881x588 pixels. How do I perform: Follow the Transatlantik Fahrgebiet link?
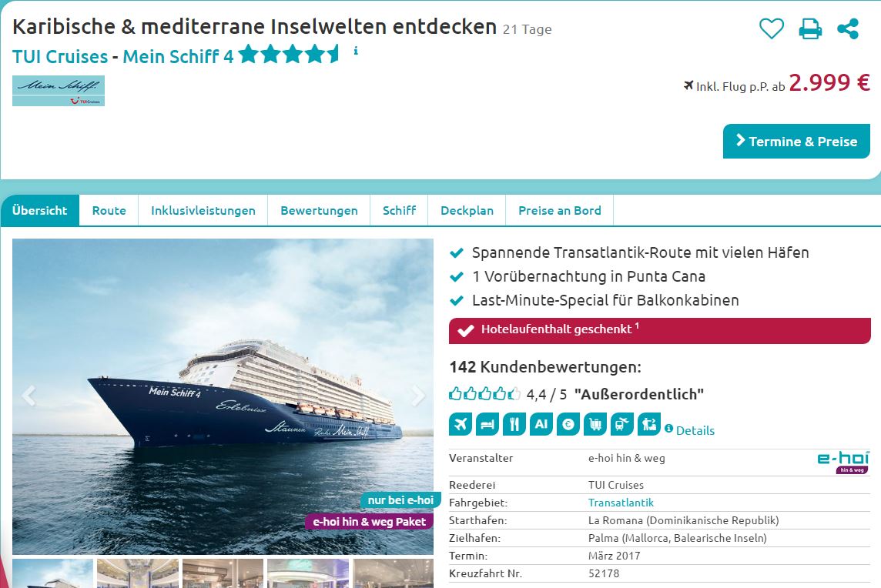(x=621, y=503)
